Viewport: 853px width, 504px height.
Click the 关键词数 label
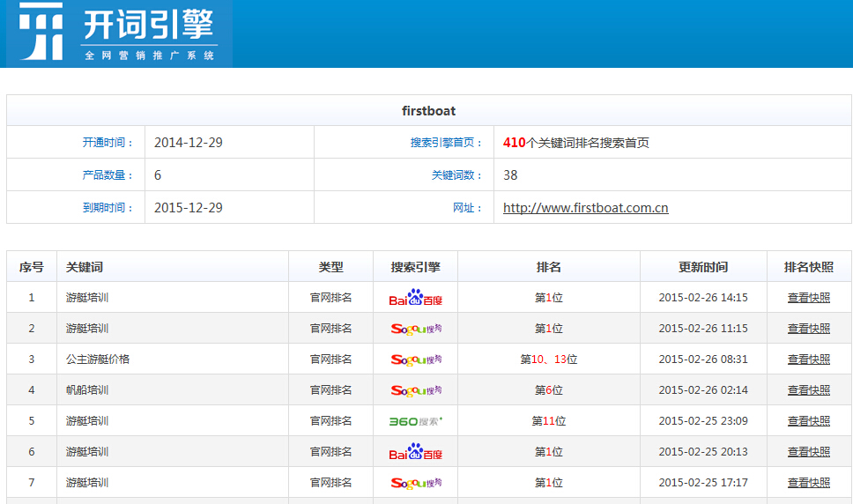pyautogui.click(x=457, y=175)
